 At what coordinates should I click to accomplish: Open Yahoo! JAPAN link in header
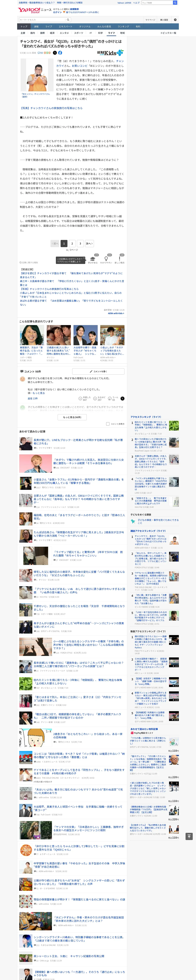click(x=124, y=3)
